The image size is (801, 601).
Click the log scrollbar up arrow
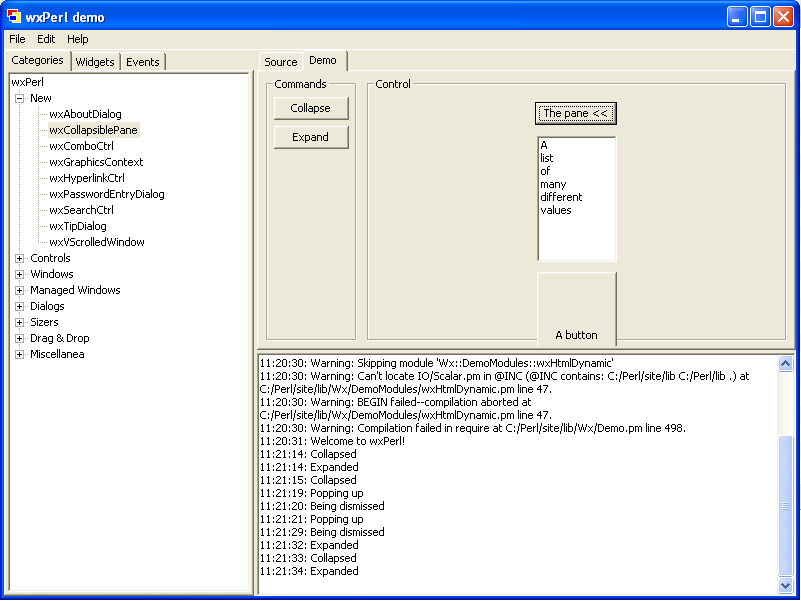785,363
